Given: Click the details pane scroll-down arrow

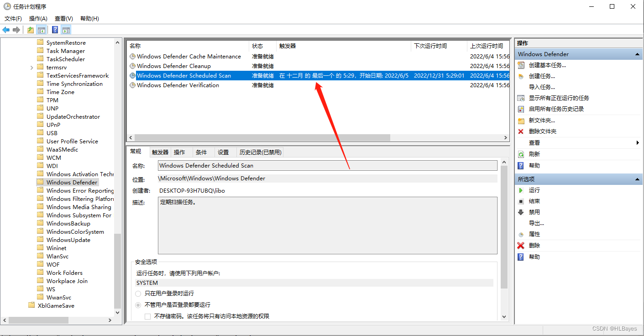Looking at the screenshot, I should coord(504,316).
